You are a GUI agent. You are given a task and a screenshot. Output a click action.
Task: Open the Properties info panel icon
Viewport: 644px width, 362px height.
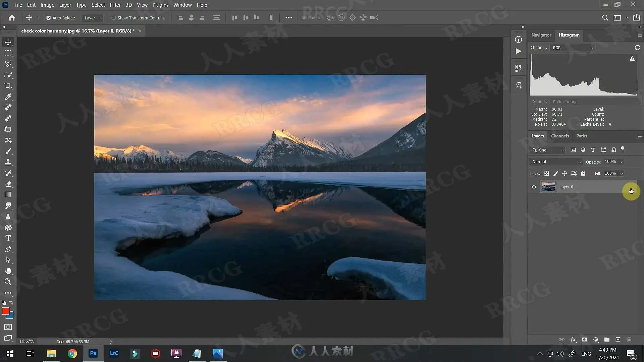click(x=519, y=40)
